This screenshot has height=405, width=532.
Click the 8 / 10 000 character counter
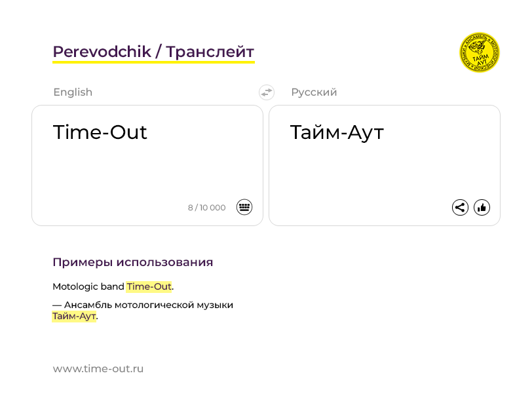coord(206,207)
